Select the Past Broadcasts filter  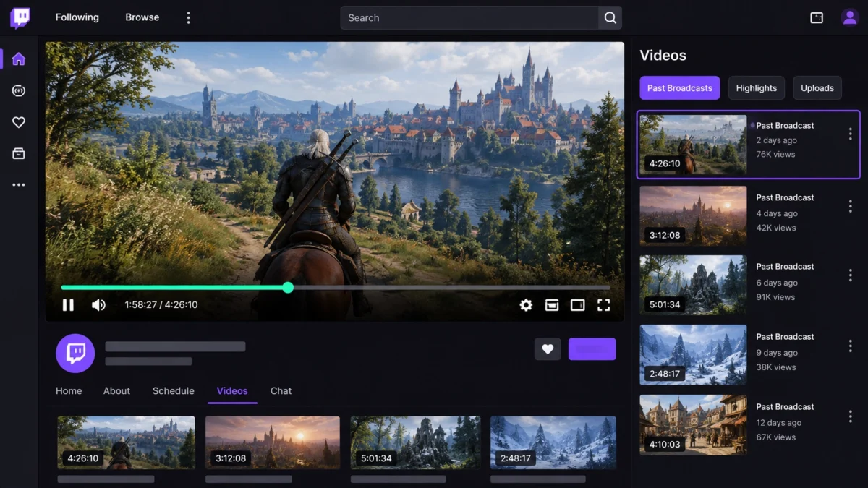coord(680,88)
